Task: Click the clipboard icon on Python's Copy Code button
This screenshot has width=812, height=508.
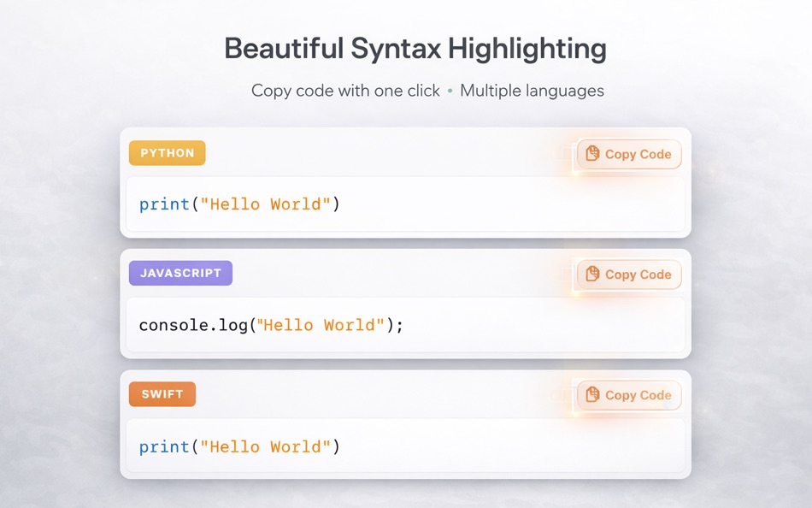Action: [x=591, y=154]
